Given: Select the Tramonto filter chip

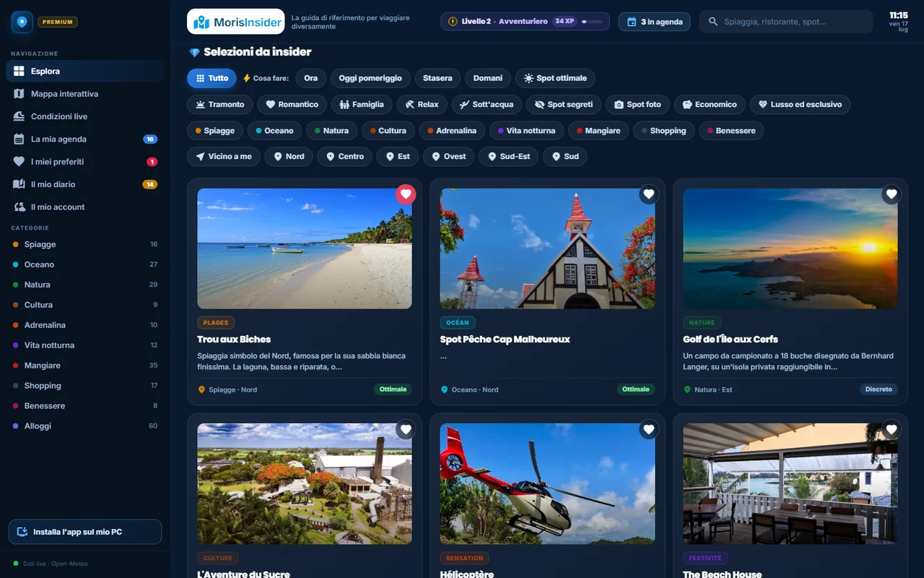Looking at the screenshot, I should [220, 104].
